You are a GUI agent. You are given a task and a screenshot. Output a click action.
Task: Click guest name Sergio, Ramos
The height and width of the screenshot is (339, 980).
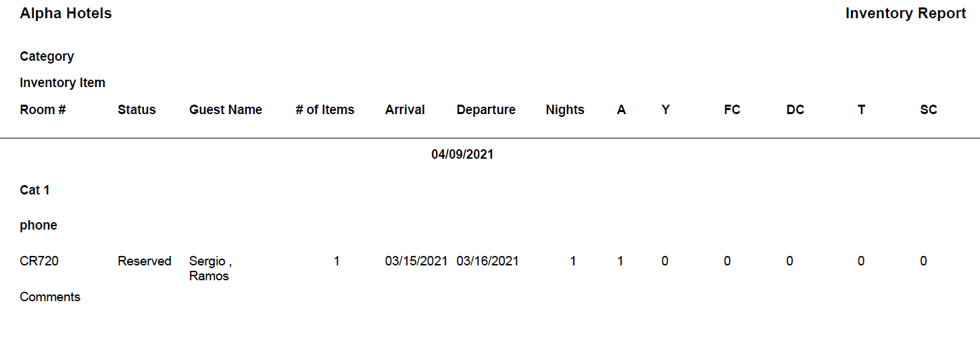[x=210, y=268]
